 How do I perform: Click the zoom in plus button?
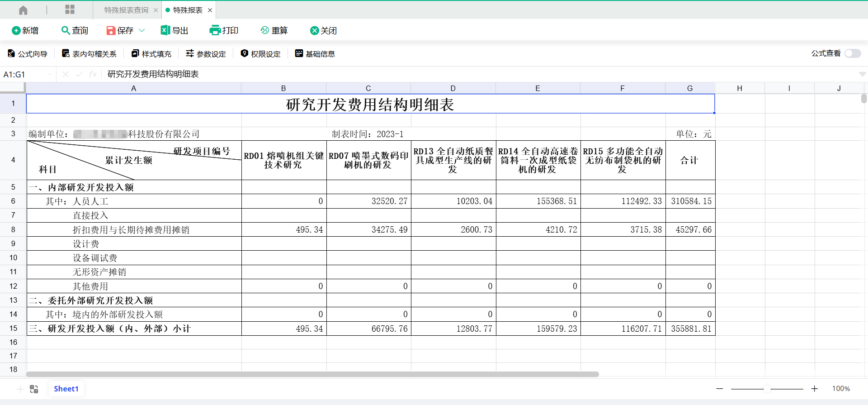pos(814,389)
